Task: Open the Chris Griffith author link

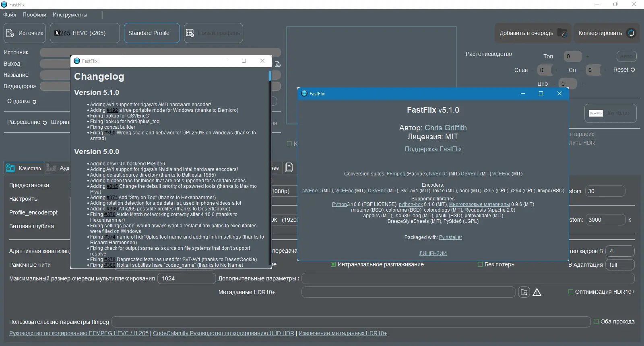Action: click(x=446, y=128)
